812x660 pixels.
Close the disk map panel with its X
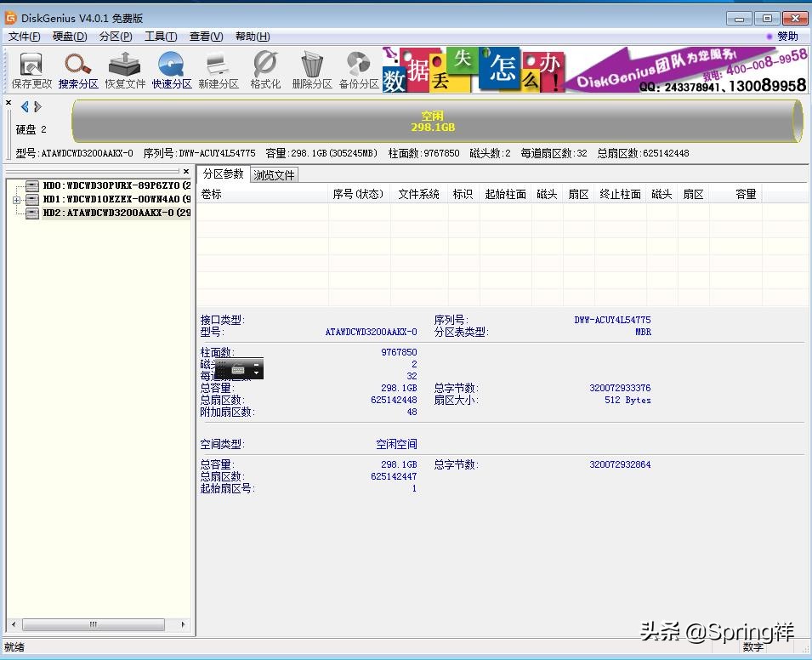9,103
